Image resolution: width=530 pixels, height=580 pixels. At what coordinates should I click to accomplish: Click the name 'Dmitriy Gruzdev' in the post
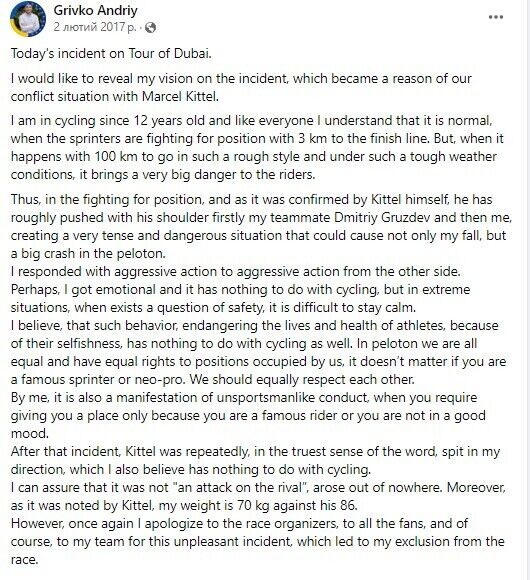coord(382,218)
